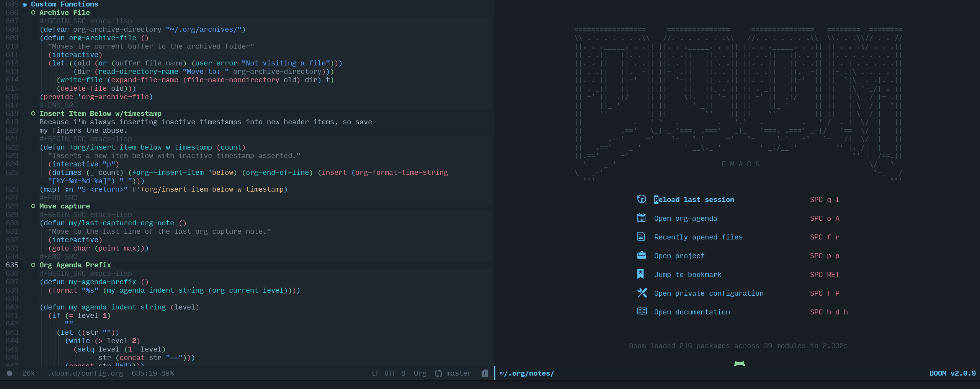This screenshot has width=980, height=389.
Task: Click cursor position 635:19 in modeline
Action: [144, 373]
